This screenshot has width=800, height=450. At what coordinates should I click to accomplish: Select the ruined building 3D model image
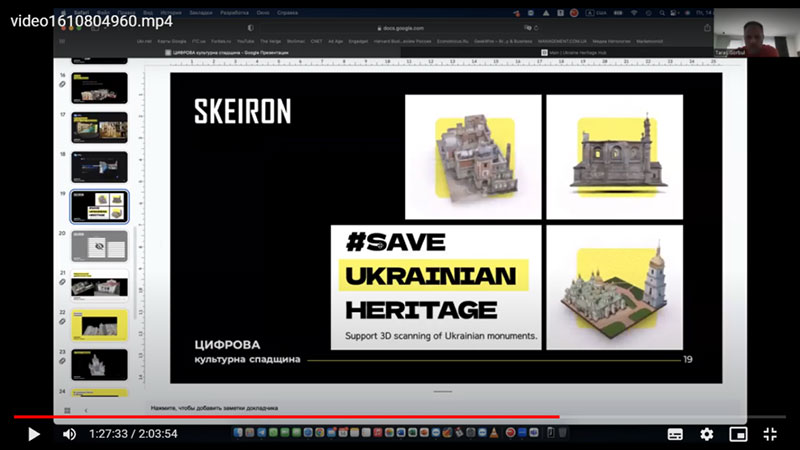[473, 157]
